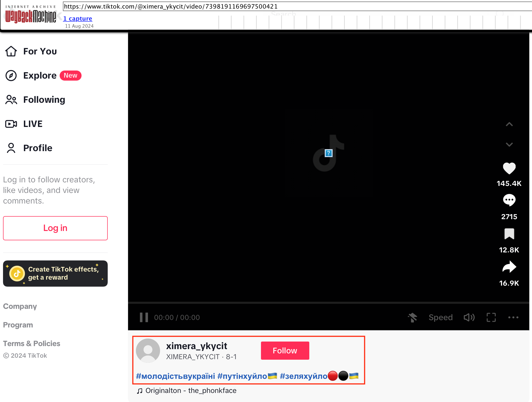Go to next video with down chevron

(509, 145)
